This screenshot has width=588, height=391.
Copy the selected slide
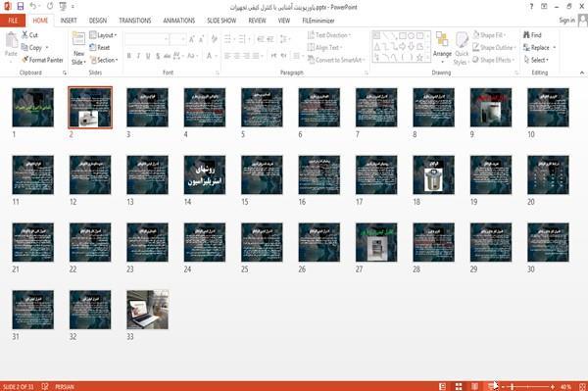pyautogui.click(x=31, y=48)
